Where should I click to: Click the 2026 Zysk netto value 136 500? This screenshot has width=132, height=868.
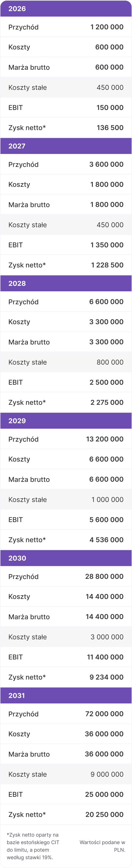tap(110, 128)
